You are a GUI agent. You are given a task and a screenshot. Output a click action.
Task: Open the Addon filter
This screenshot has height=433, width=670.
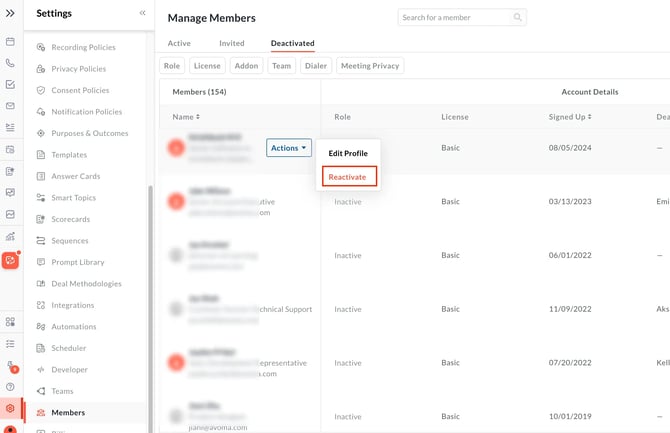point(246,66)
